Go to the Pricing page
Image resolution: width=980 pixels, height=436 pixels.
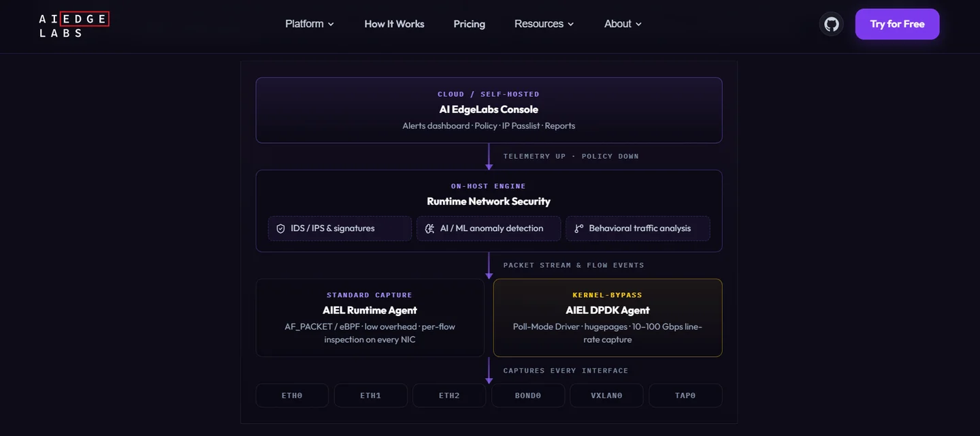[x=470, y=24]
